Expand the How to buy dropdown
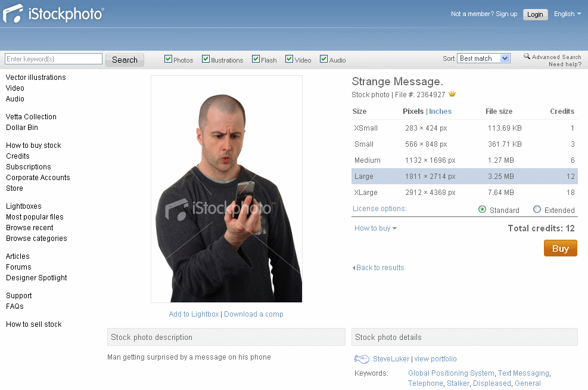This screenshot has height=390, width=588. click(x=375, y=228)
